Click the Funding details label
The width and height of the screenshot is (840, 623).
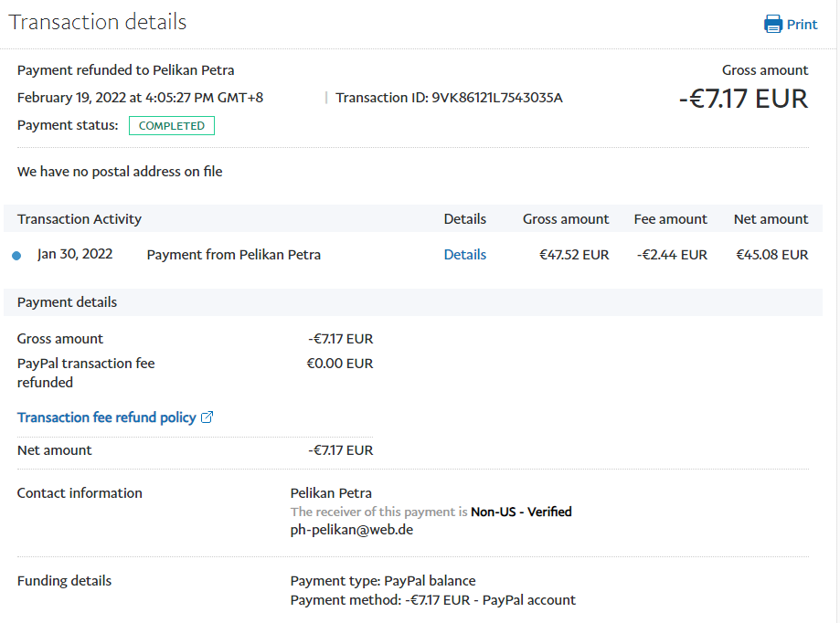pyautogui.click(x=64, y=581)
